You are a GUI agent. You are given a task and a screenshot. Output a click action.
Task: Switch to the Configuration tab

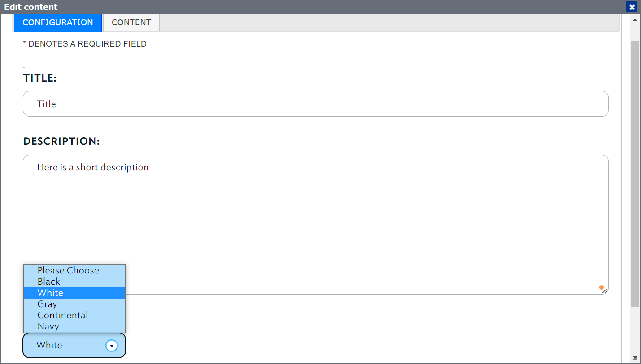coord(58,22)
